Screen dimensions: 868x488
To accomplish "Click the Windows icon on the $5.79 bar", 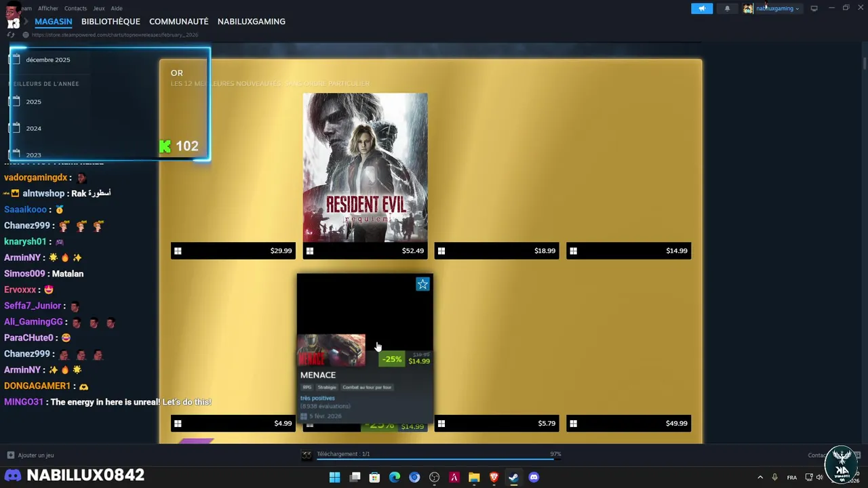I will 441,424.
